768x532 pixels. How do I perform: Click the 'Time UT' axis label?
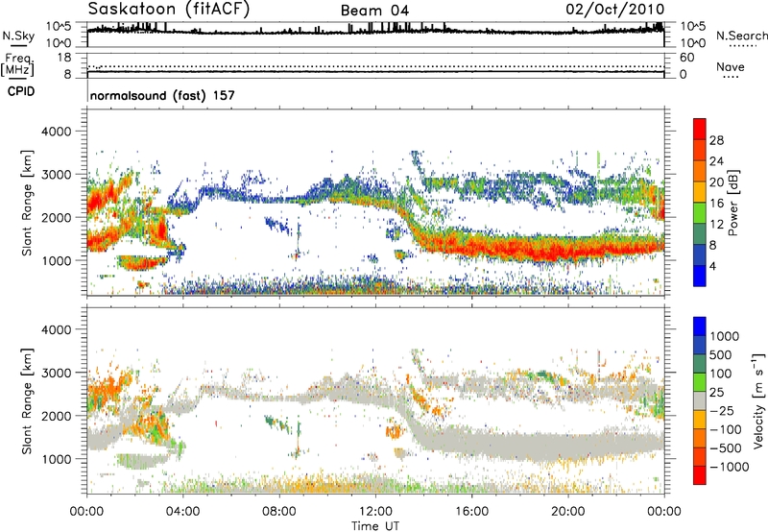click(x=375, y=526)
